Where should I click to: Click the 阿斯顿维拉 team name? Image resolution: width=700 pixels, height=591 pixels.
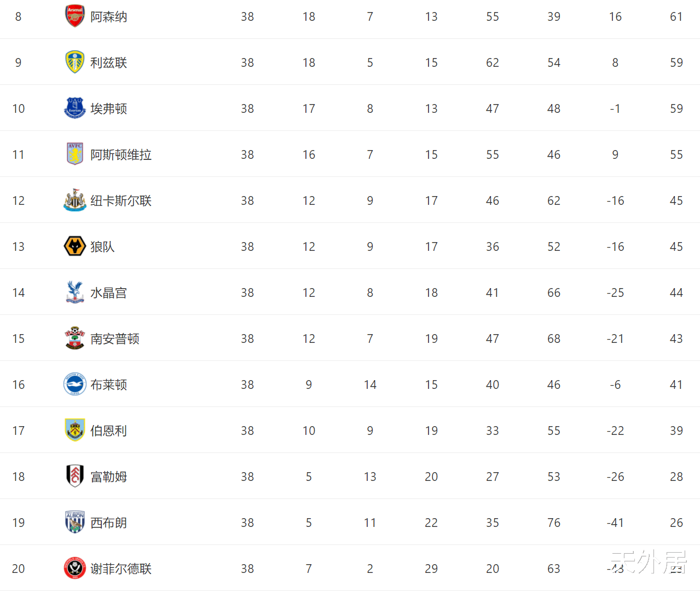[x=121, y=155]
